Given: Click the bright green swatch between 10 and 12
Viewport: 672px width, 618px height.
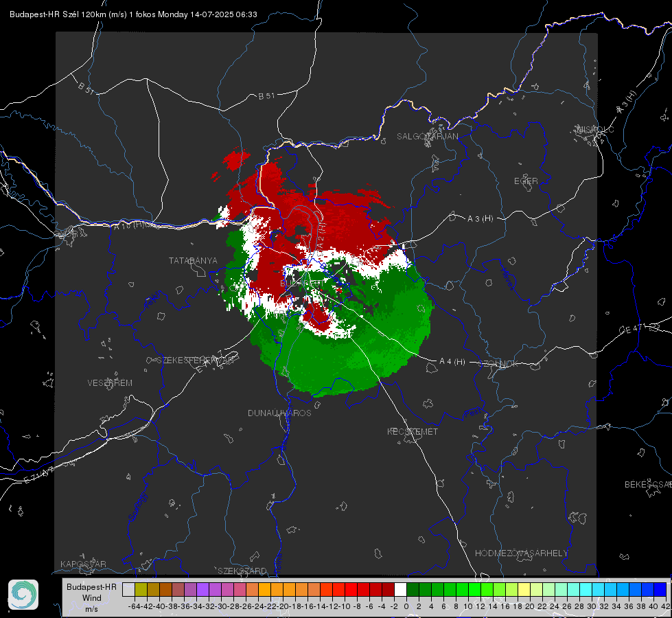Looking at the screenshot, I should 474,590.
